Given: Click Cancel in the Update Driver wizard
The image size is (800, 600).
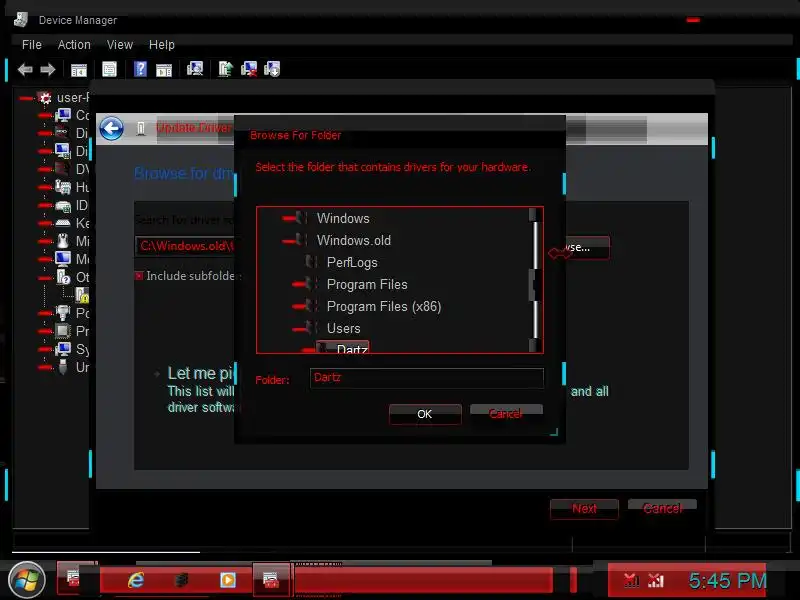Looking at the screenshot, I should pos(662,508).
